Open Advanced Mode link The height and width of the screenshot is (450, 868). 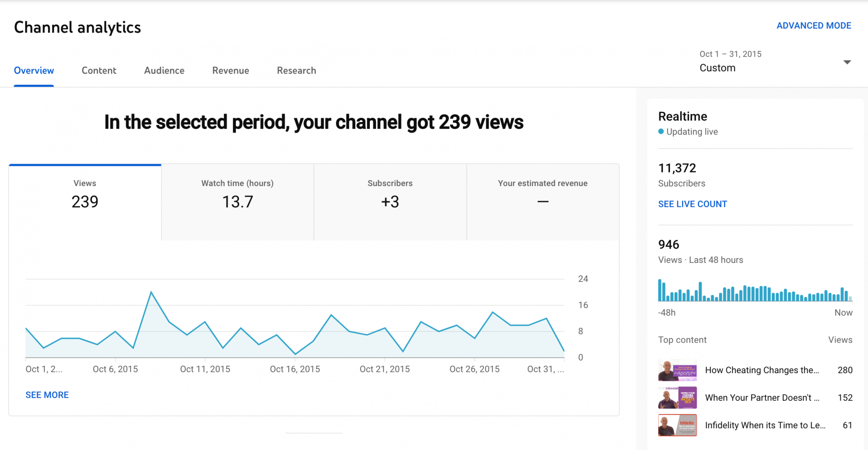point(813,26)
